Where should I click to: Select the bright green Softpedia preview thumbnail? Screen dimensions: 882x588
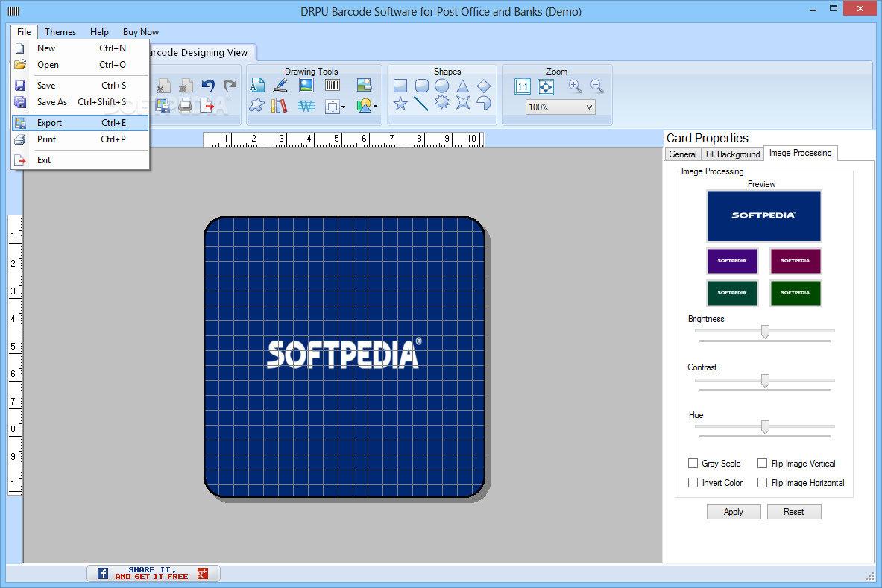coord(796,293)
